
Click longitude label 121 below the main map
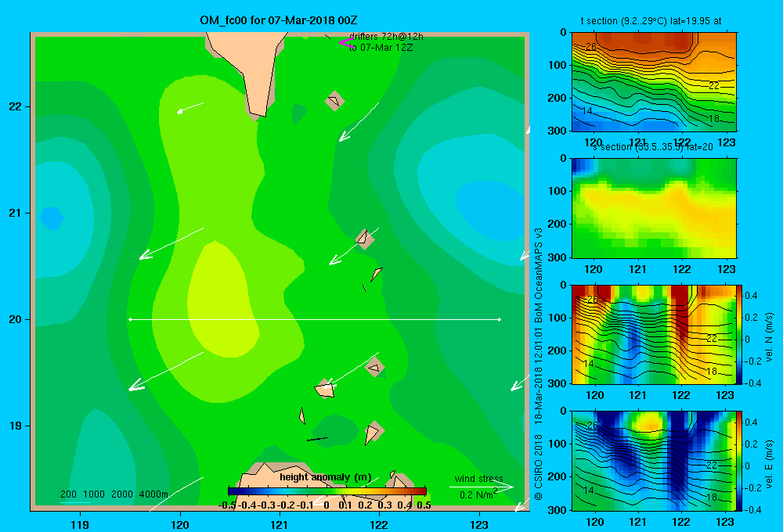pyautogui.click(x=280, y=524)
